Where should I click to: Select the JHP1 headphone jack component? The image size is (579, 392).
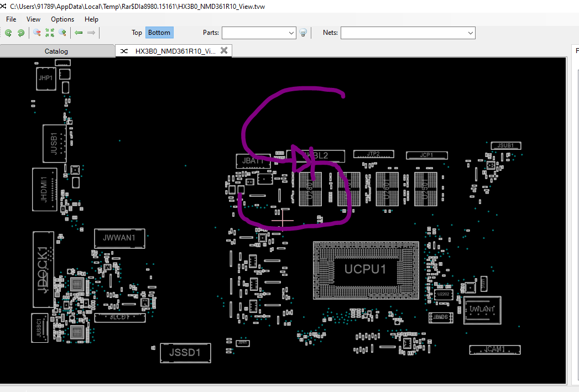46,79
